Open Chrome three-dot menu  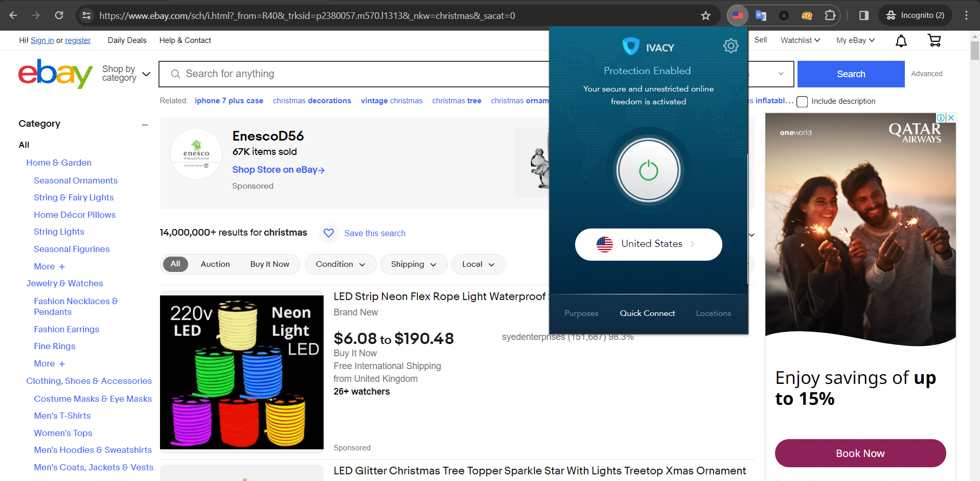click(x=966, y=15)
